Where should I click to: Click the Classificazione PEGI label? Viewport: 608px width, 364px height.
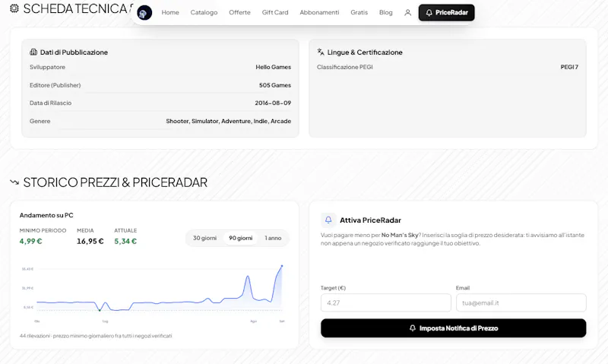[345, 67]
